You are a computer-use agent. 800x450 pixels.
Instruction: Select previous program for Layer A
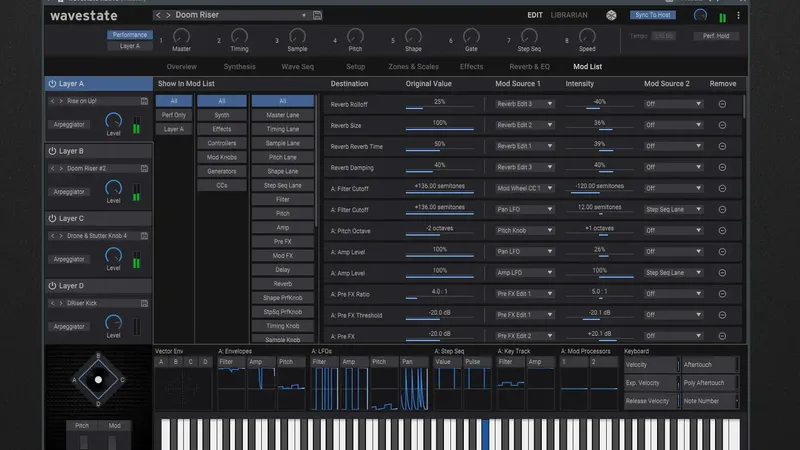point(52,101)
